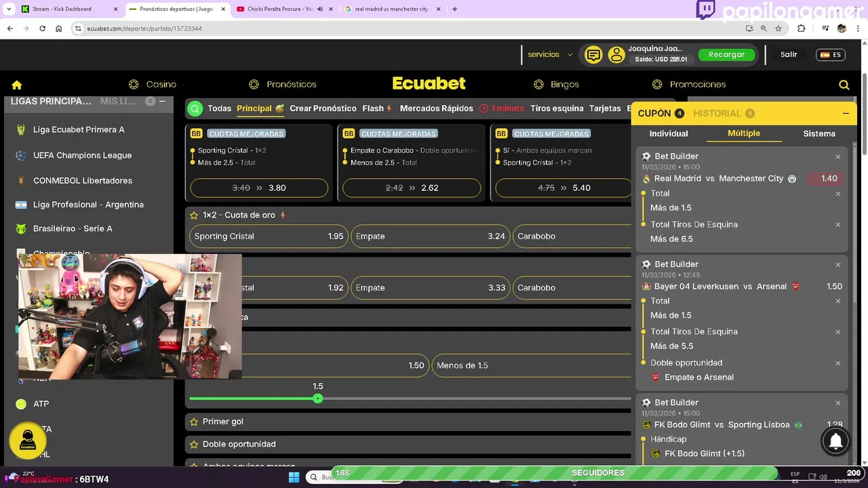
Task: Open the HISTORIAL tab
Action: coord(724,113)
